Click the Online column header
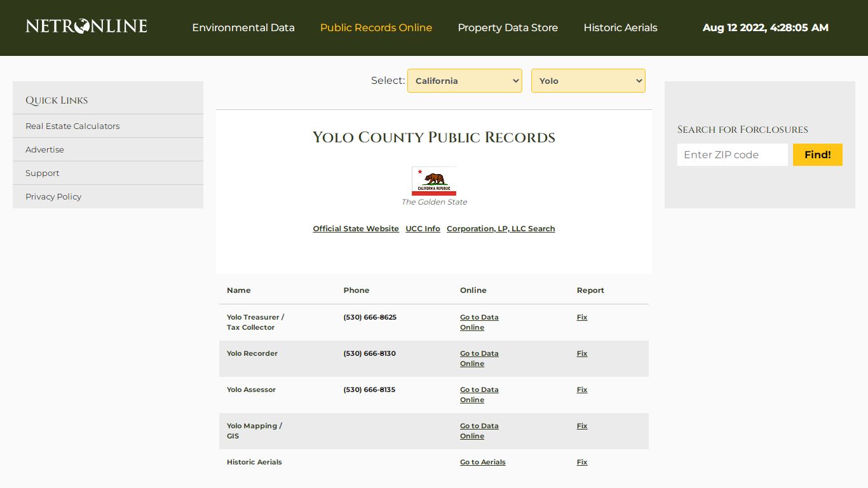 coord(473,290)
